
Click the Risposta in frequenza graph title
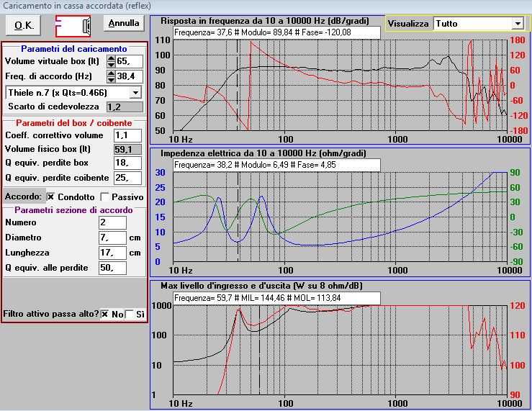click(x=265, y=21)
